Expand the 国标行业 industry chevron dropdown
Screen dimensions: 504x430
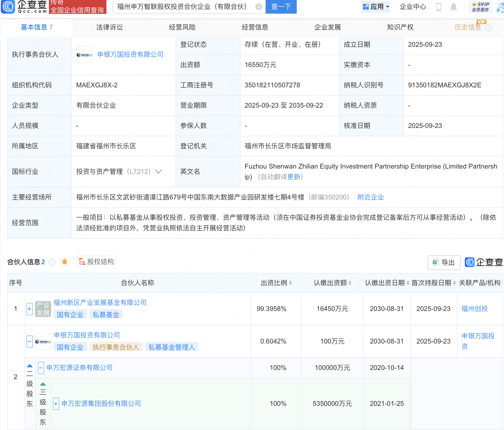[158, 172]
